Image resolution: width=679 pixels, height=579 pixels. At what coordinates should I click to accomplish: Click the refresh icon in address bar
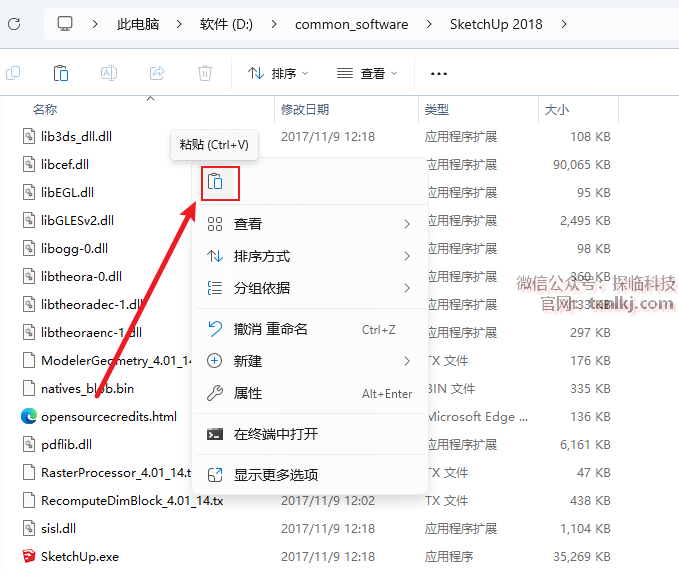(14, 24)
